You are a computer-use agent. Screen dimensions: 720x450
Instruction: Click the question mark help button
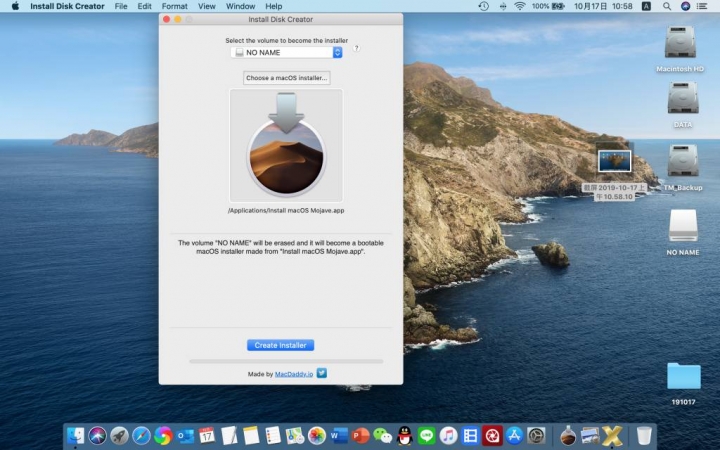click(x=356, y=48)
